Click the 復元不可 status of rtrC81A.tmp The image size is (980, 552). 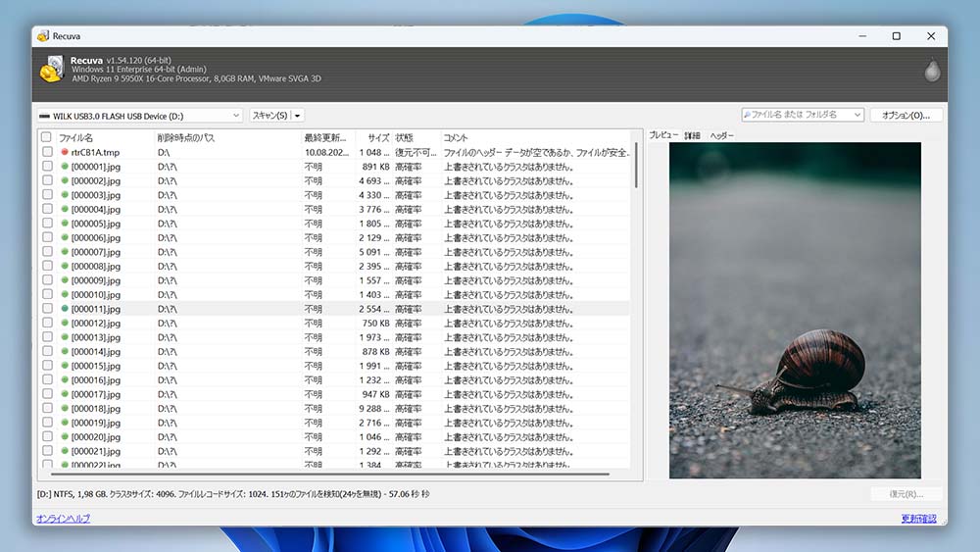tap(416, 152)
